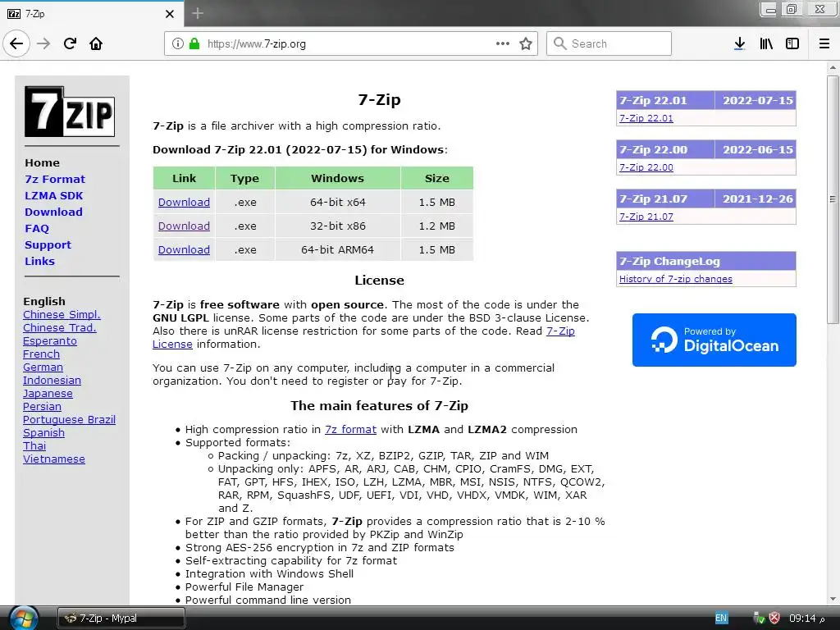Screen dimensions: 840x630
Task: Open the downloads arrow in toolbar
Action: click(x=739, y=43)
